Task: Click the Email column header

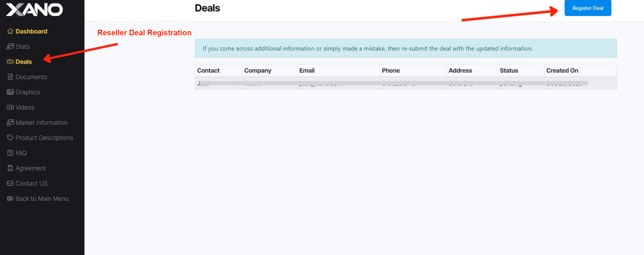Action: click(x=307, y=70)
